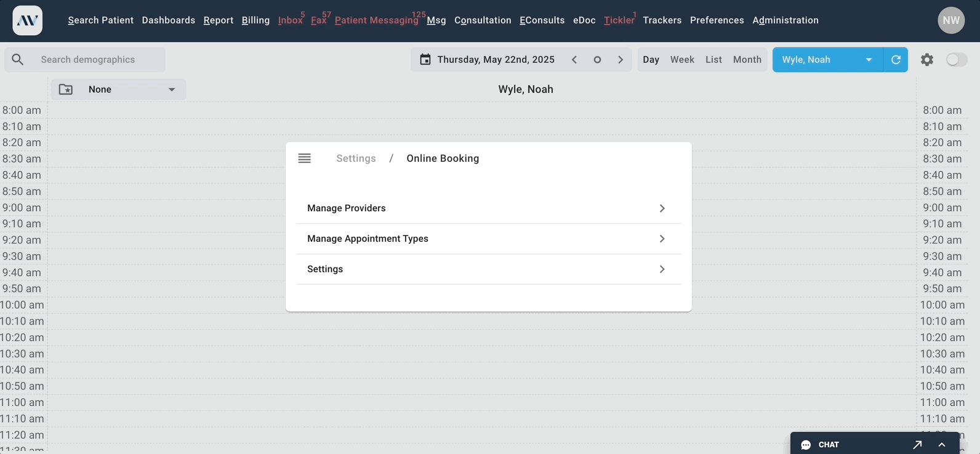Screen dimensions: 980x454
Task: Open the hamburger menu in Online Booking panel
Action: 305,158
